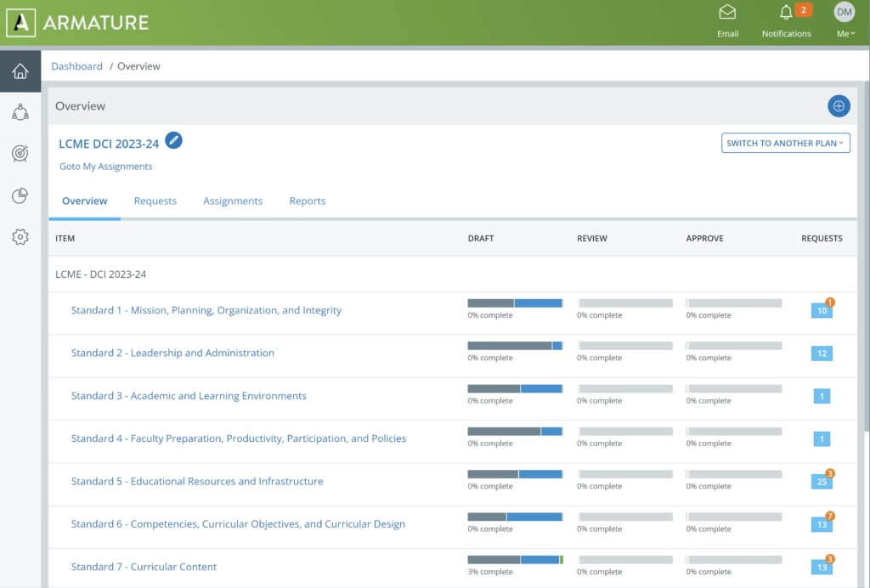Open Standard 2 - Leadership and Administration

[172, 353]
